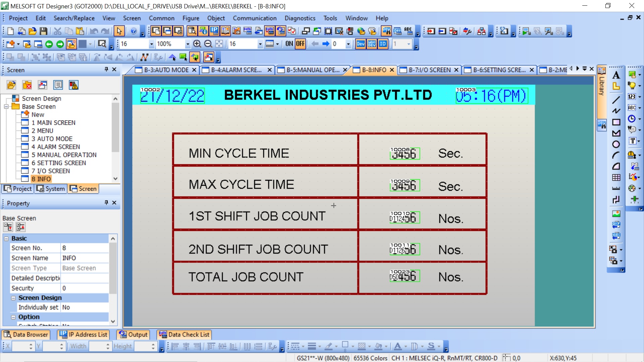The image size is (644, 362).
Task: Select 5 MANUAL OPERATION in screen tree
Action: pyautogui.click(x=64, y=155)
